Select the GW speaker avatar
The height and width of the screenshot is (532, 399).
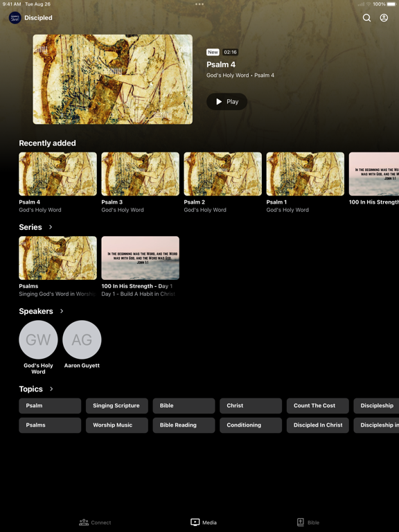pyautogui.click(x=38, y=339)
